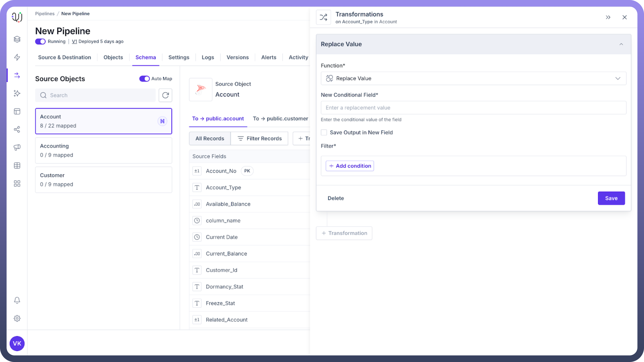Open the Function dropdown
644x362 pixels.
(473, 78)
